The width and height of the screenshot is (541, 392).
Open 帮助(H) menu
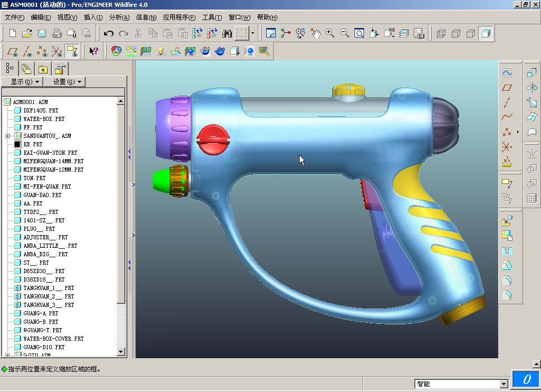267,17
